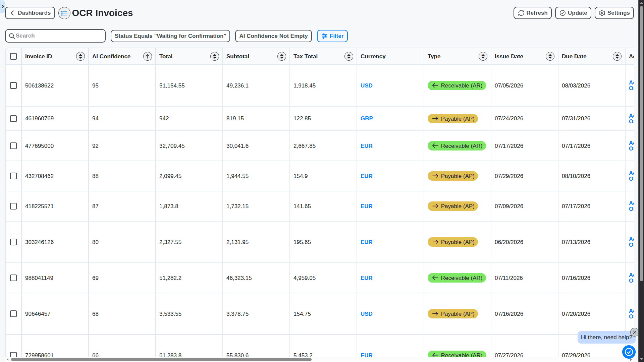Sort by Type column
The image size is (644, 362).
coord(483,56)
